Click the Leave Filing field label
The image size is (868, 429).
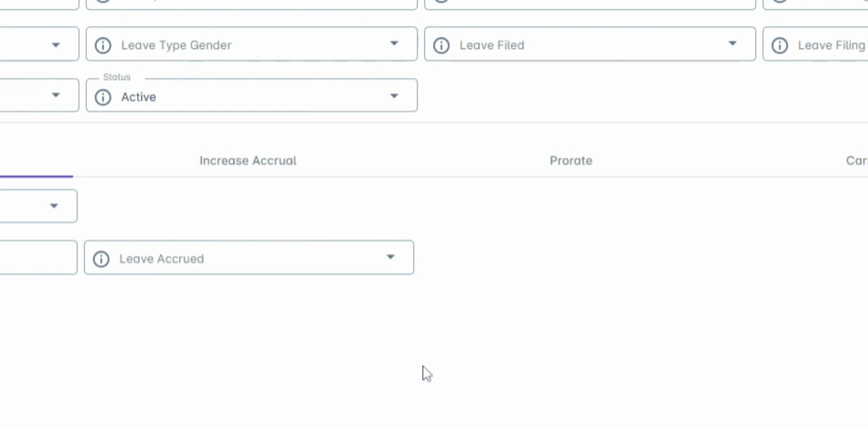click(831, 45)
